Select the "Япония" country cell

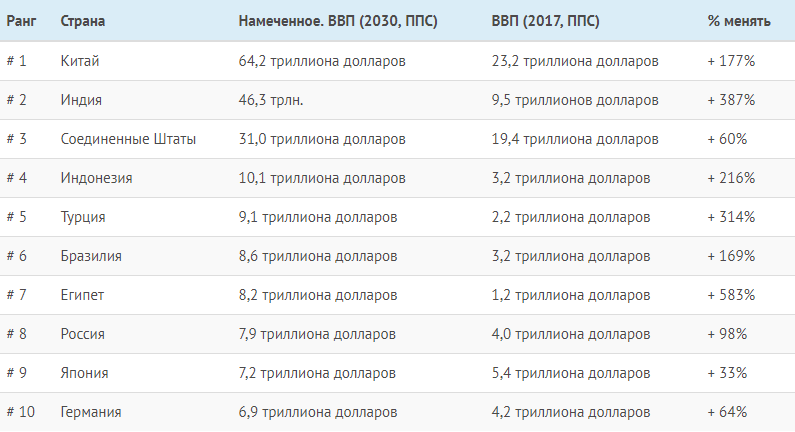tap(84, 373)
